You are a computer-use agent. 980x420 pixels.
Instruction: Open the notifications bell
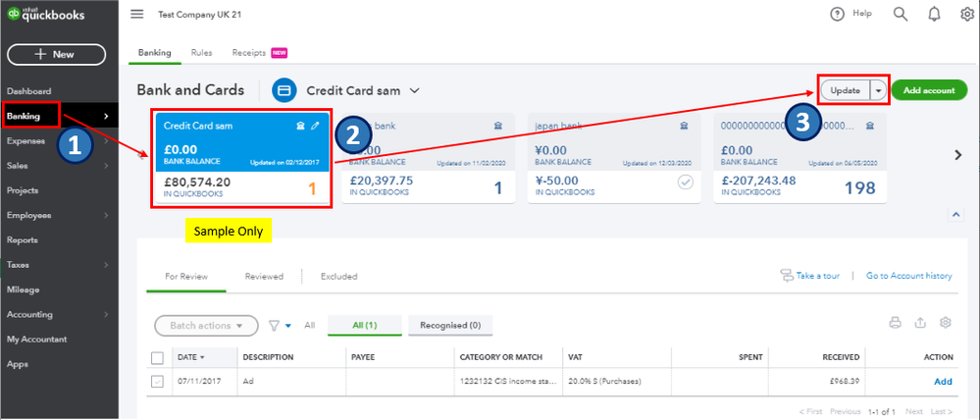click(x=934, y=15)
